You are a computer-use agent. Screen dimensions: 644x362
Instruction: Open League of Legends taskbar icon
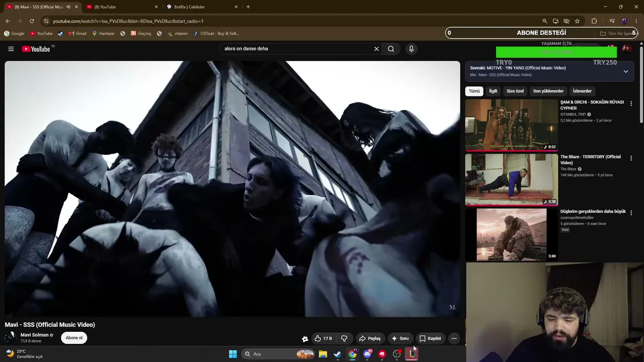(412, 354)
